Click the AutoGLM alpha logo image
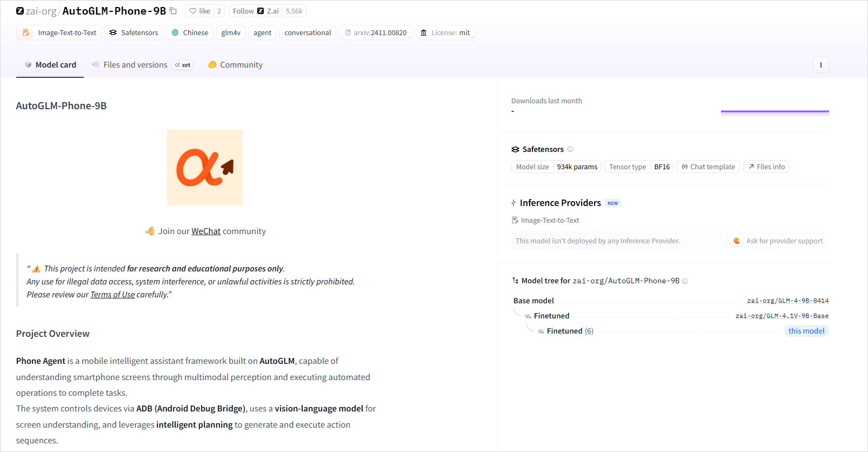 [204, 168]
